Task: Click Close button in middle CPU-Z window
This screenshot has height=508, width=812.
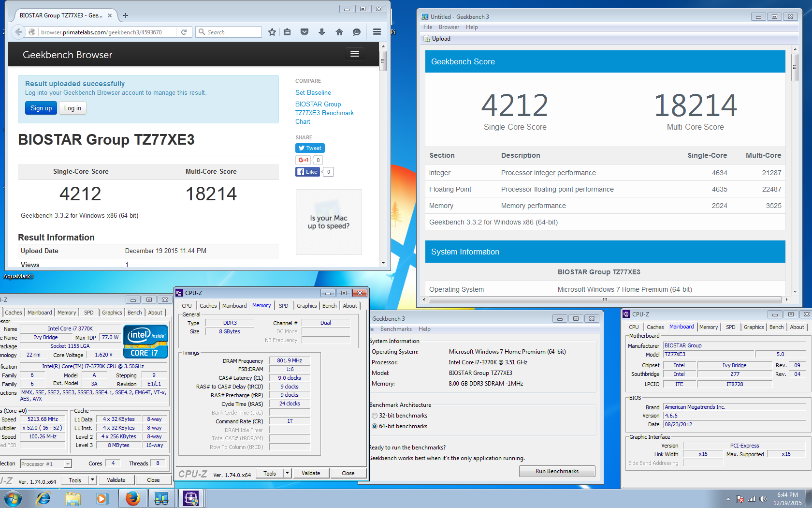Action: tap(348, 473)
